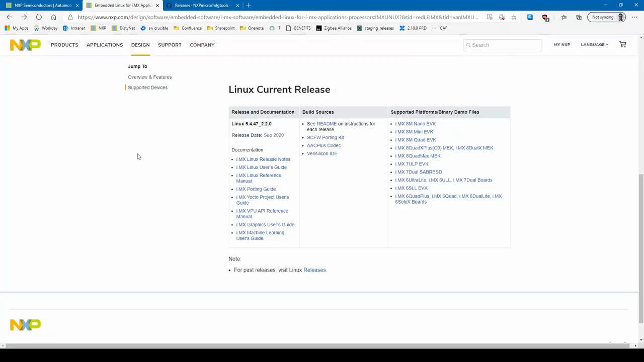Open i.MX 6SLL EVK link
Screen dimensions: 644x362
click(411, 188)
